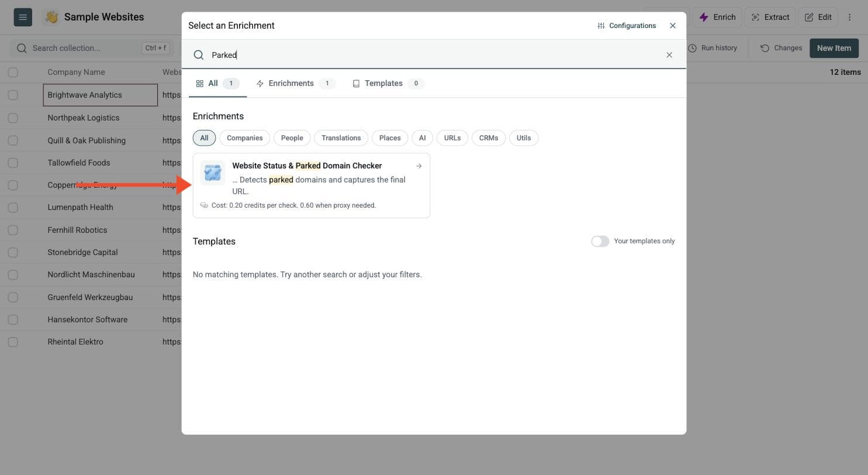Click the Website Status & Parked Domain Checker title
Screen dimensions: 868x475
coord(307,166)
